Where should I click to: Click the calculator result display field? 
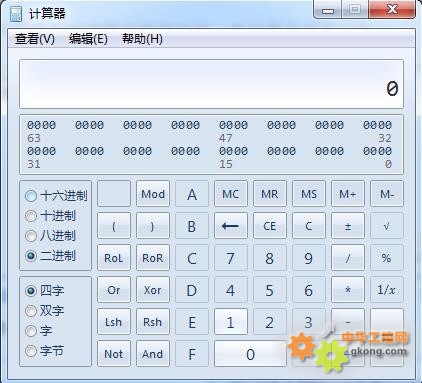[x=211, y=84]
